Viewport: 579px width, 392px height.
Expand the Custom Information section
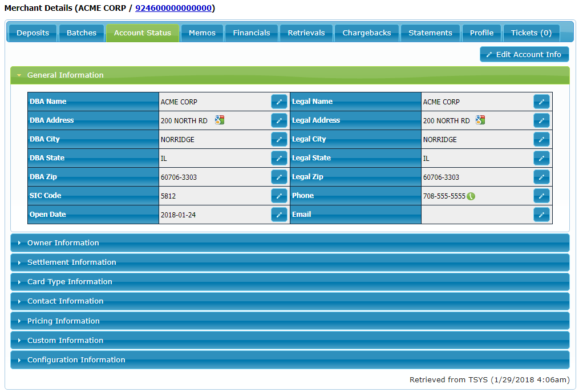pyautogui.click(x=290, y=340)
